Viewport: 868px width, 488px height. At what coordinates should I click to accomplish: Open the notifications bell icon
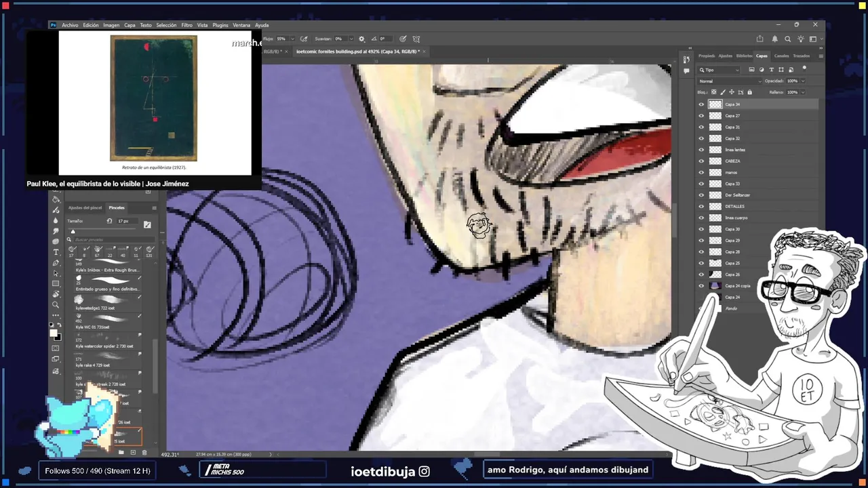pyautogui.click(x=774, y=39)
